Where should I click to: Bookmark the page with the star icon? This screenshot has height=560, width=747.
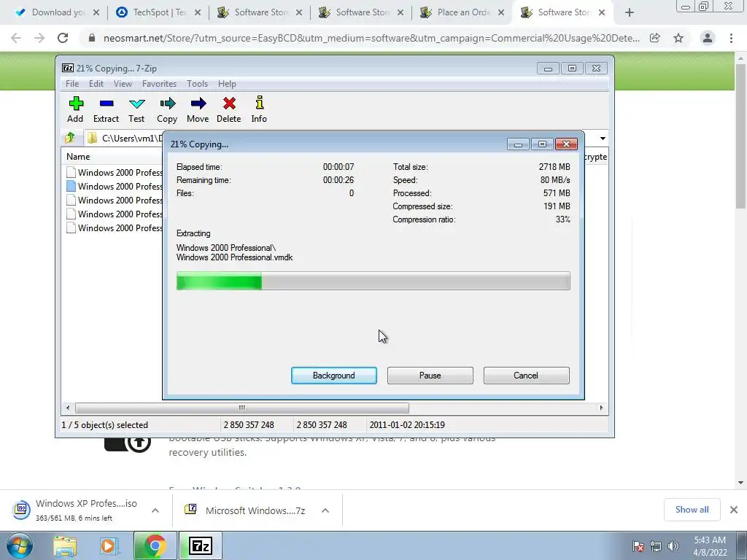678,38
